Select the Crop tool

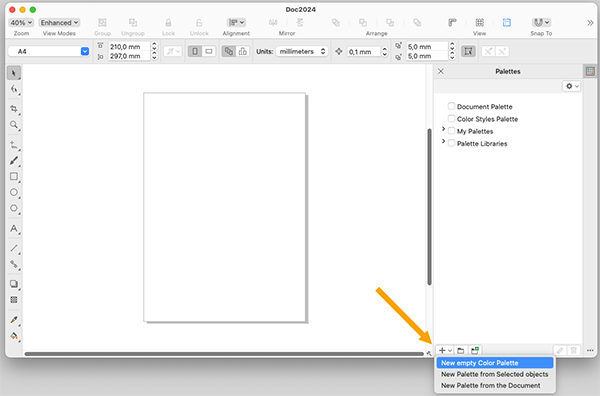(x=14, y=109)
